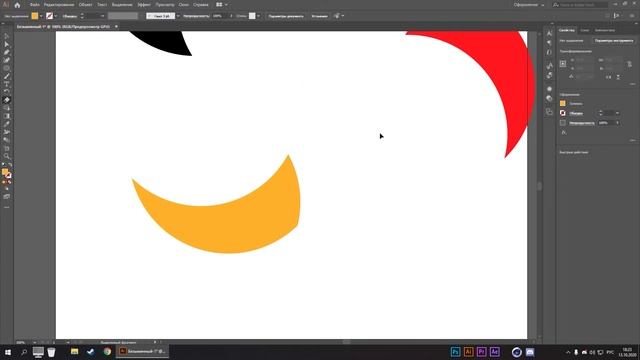640x360 pixels.
Task: Click the stroke swatch in Properties panel
Action: tap(563, 113)
